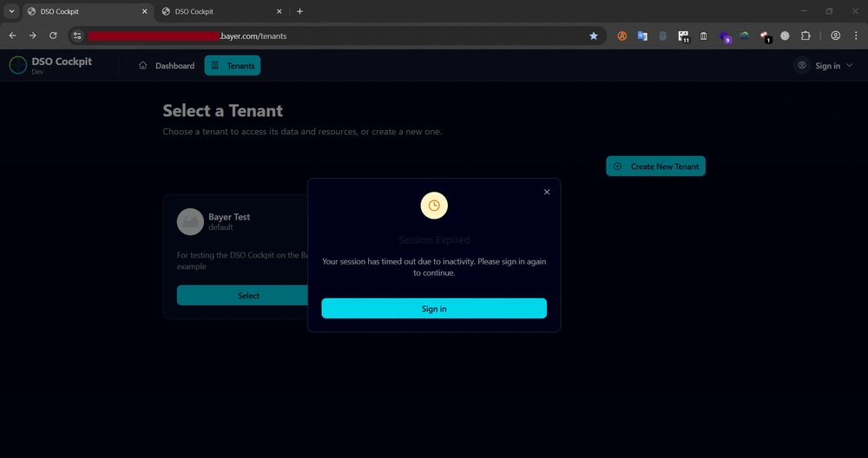Click the building icon in Tenants tab
Image resolution: width=868 pixels, height=458 pixels.
point(215,65)
